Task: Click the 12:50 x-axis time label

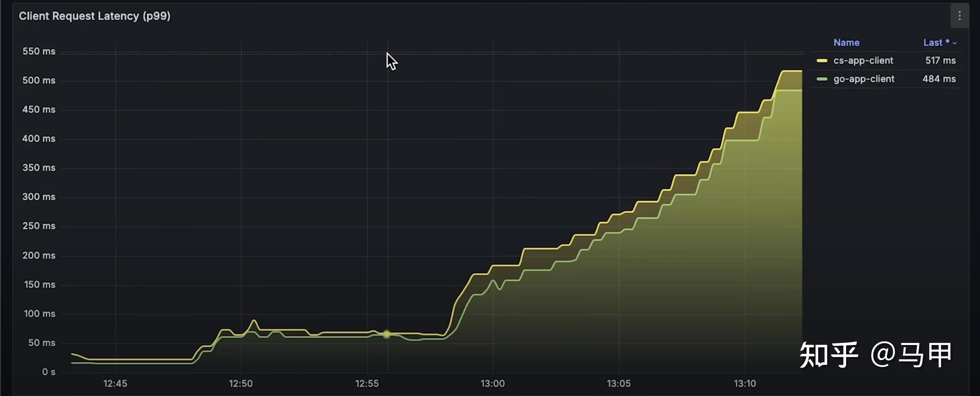Action: [240, 383]
